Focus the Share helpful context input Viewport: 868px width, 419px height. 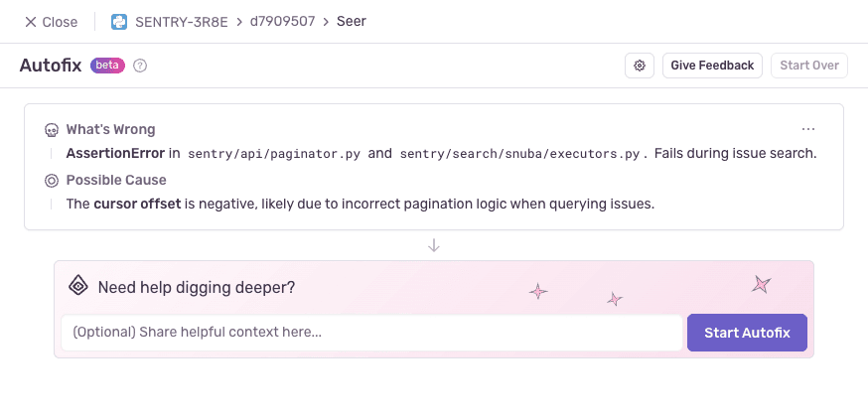371,333
